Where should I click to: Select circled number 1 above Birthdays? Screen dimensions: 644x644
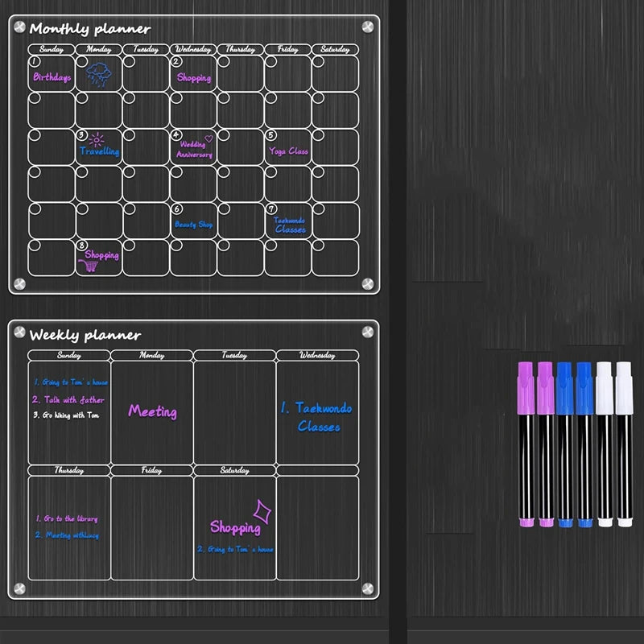(35, 61)
